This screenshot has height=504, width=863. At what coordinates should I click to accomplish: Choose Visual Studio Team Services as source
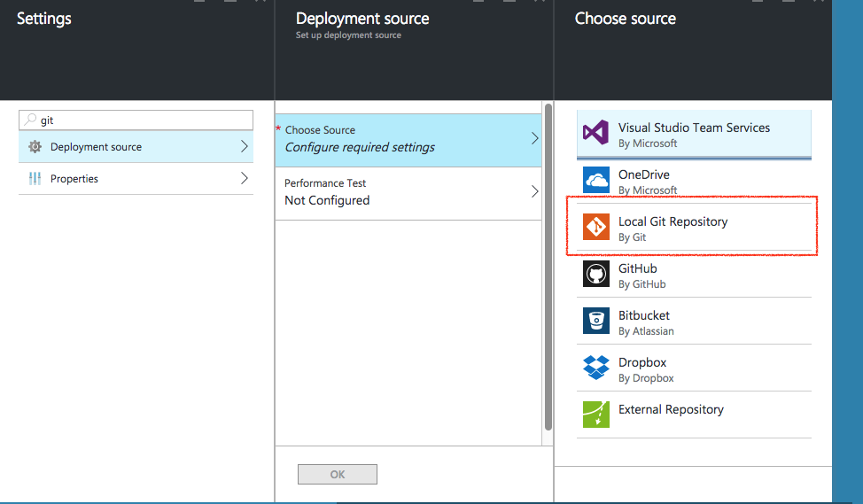point(694,135)
